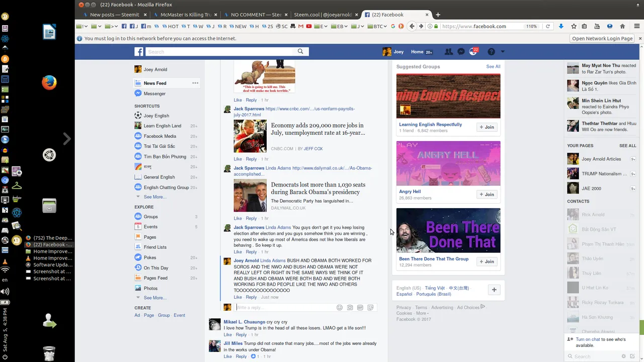Switch to the New posts — Steemit tab
The image size is (644, 362).
[114, 15]
